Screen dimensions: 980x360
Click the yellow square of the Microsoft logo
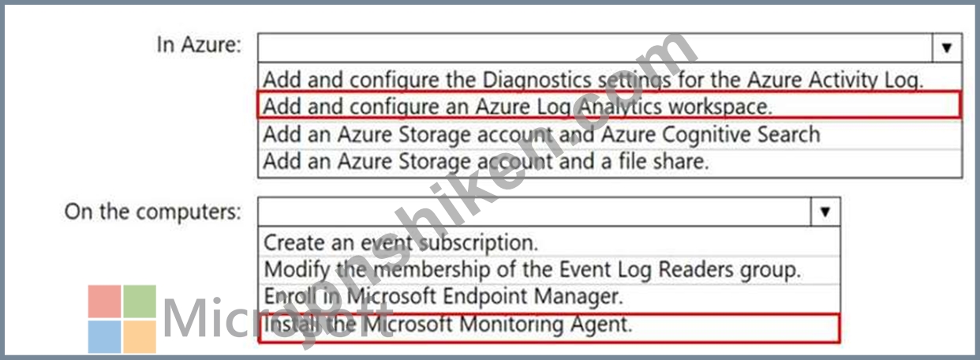(140, 336)
